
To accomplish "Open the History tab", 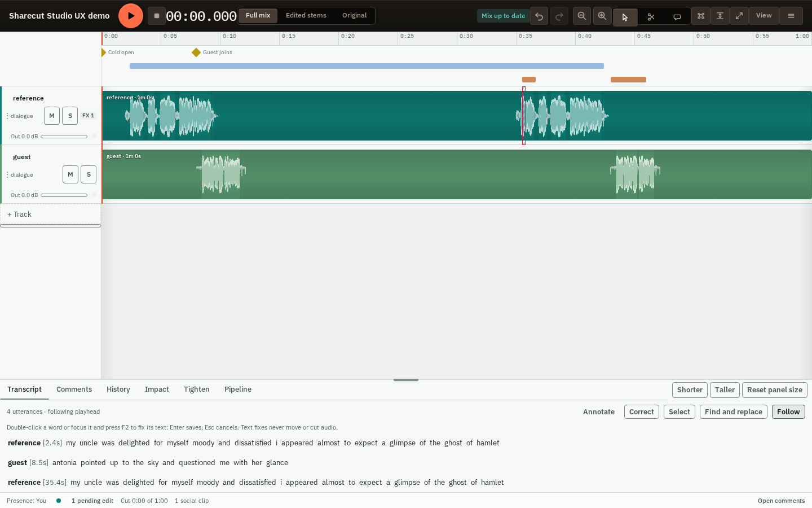I will tap(118, 389).
